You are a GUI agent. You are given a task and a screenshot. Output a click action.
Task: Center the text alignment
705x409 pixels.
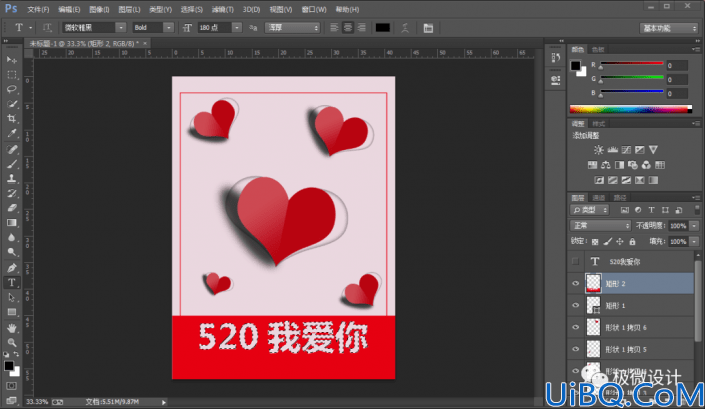pos(348,27)
